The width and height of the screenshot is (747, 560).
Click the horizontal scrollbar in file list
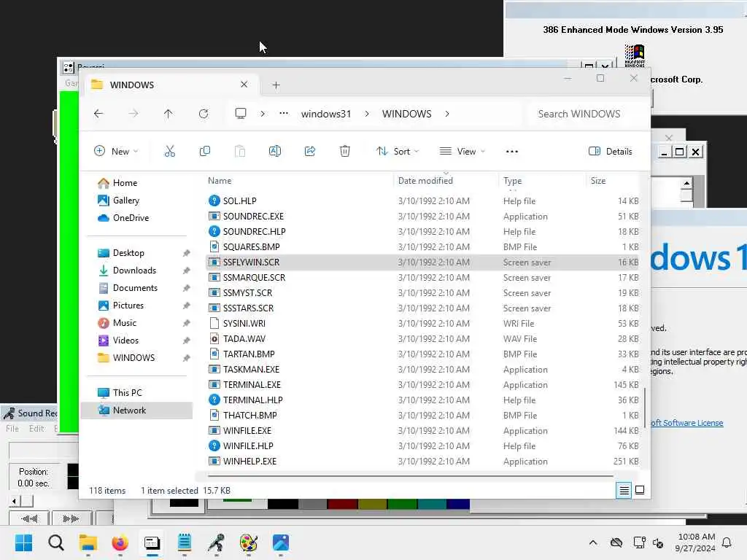pyautogui.click(x=411, y=475)
